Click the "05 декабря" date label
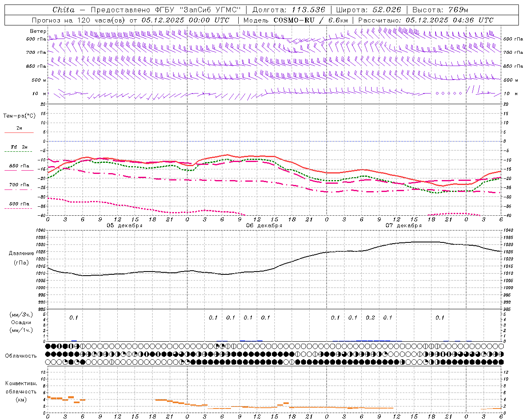Viewport: 525px width, 420px height. point(125,226)
